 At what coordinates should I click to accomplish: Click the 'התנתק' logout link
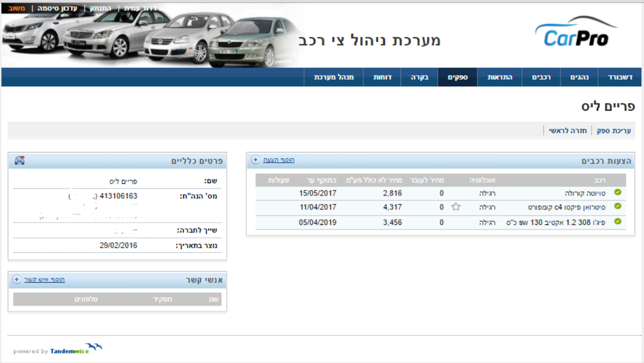(x=101, y=8)
